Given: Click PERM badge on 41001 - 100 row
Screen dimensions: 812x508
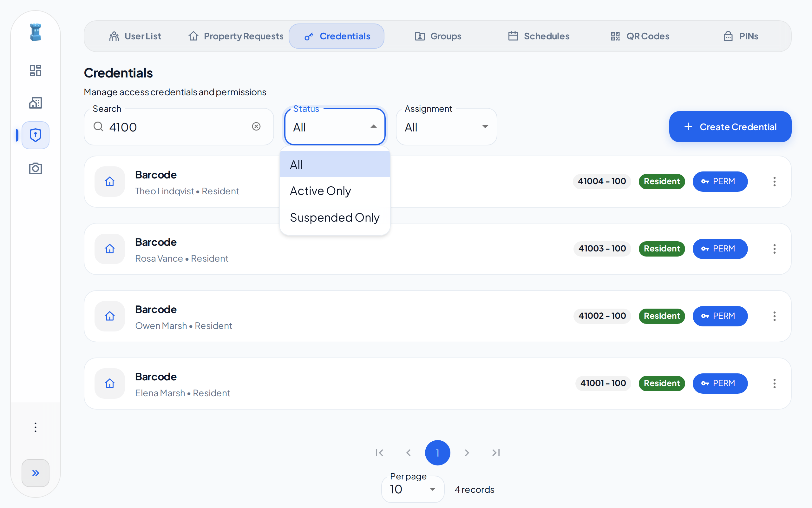Looking at the screenshot, I should pos(720,383).
